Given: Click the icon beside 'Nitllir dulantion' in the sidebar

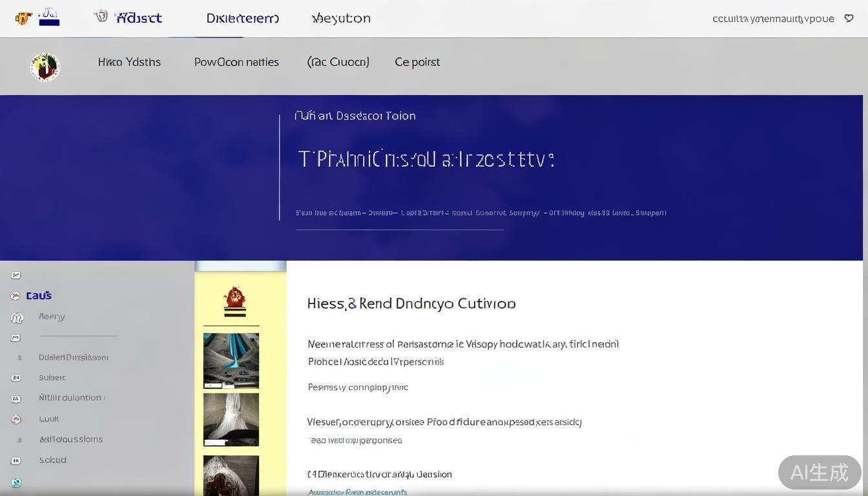Looking at the screenshot, I should pos(16,398).
